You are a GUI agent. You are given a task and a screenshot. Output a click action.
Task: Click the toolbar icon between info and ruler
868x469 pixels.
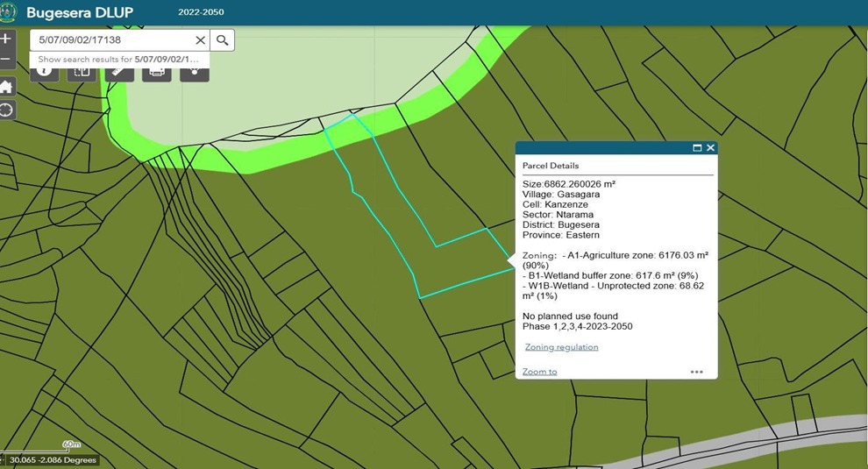coord(82,72)
